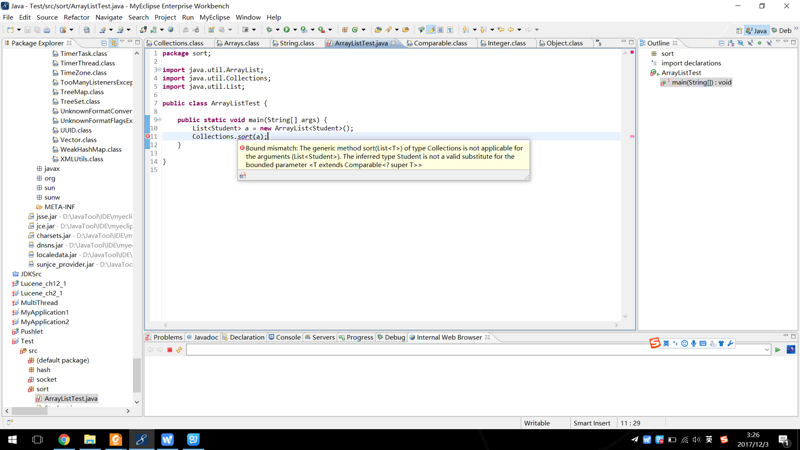The image size is (800, 450).
Task: Select the javax package in Package Explorer
Action: [x=47, y=168]
